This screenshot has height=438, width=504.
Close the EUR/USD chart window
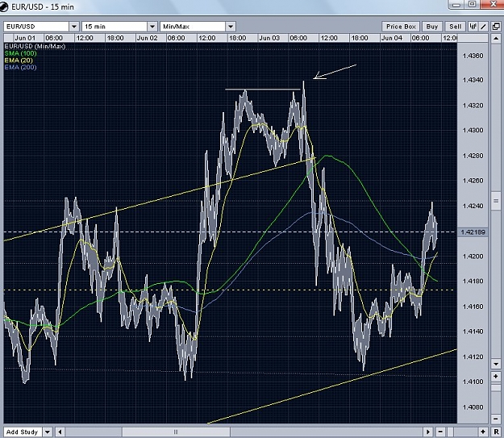point(493,4)
